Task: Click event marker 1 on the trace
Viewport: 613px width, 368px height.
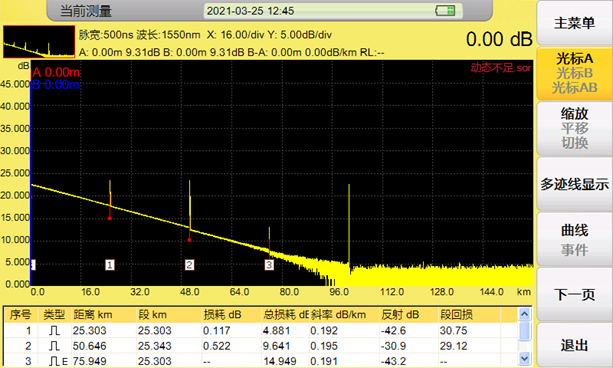Action: pyautogui.click(x=110, y=265)
